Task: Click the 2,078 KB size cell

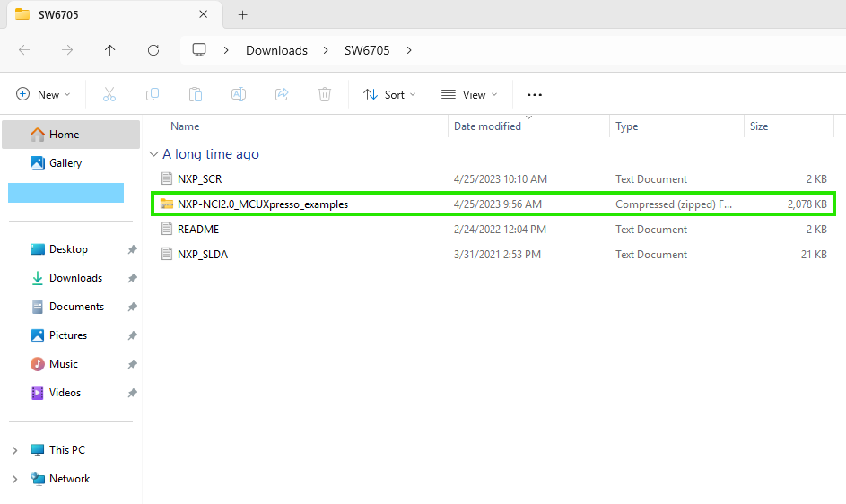Action: (x=807, y=204)
